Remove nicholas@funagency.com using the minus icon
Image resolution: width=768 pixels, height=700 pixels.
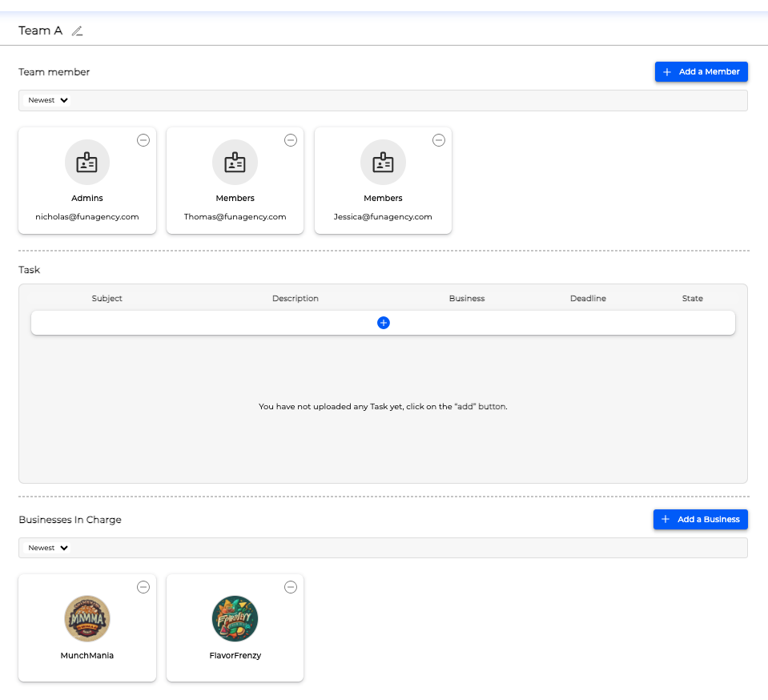pos(143,140)
